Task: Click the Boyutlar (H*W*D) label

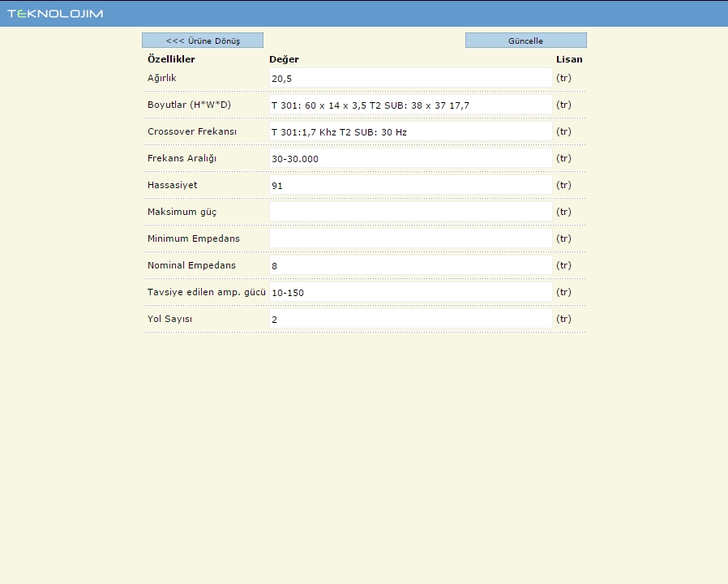Action: click(x=189, y=105)
